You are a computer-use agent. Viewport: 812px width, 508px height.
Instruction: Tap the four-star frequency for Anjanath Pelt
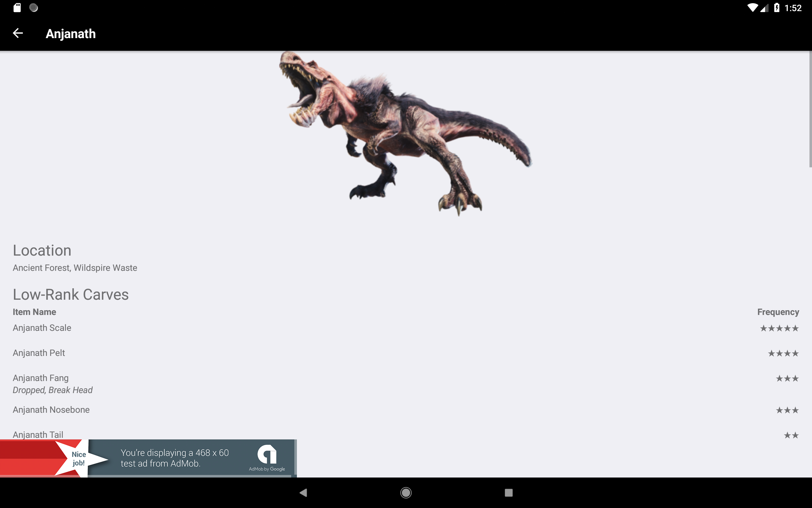tap(783, 353)
